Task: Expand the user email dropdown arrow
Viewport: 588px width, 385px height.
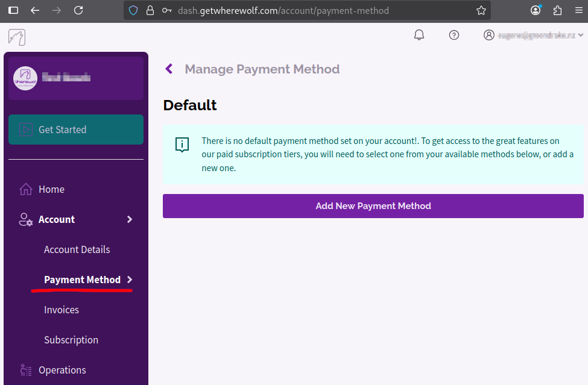Action: (581, 35)
